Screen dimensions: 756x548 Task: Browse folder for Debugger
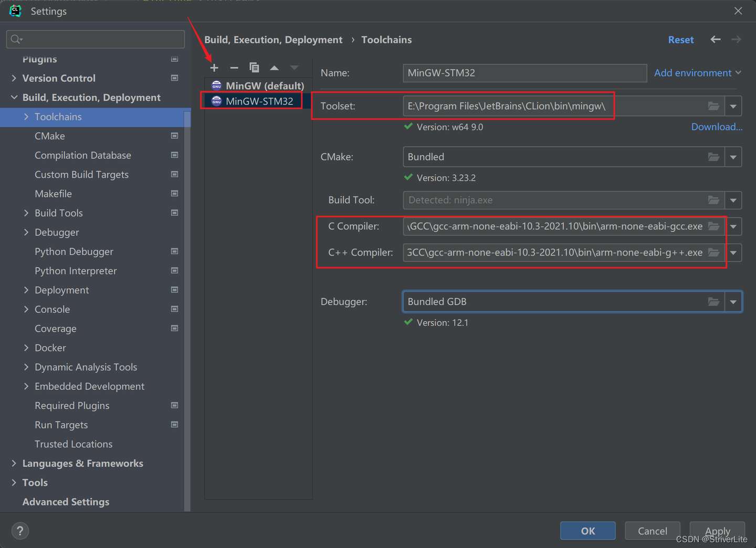(x=713, y=302)
